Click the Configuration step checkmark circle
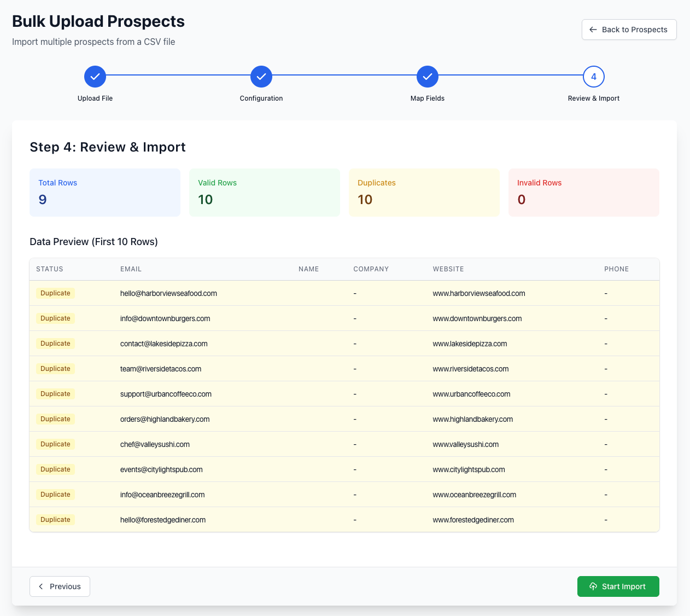The image size is (690, 616). coord(261,77)
